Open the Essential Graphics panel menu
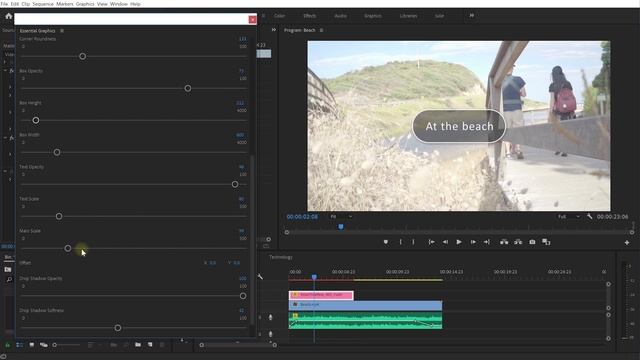 pyautogui.click(x=62, y=31)
